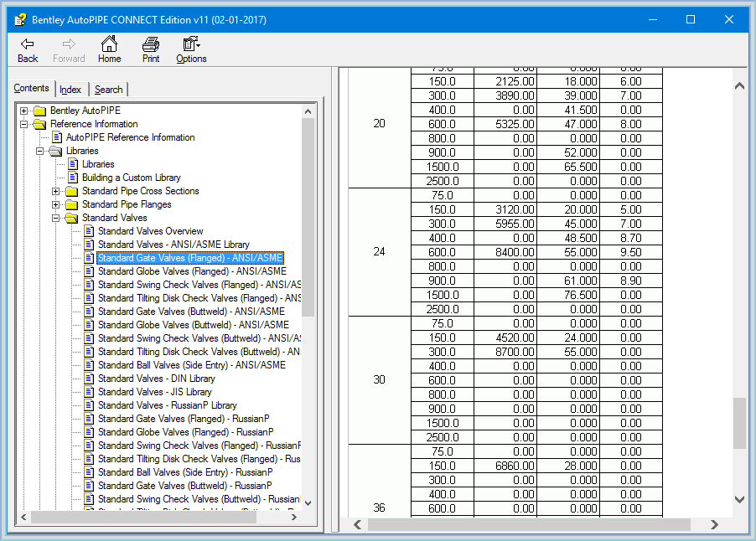This screenshot has width=756, height=541.
Task: Open Standard Valves - DIN Library topic
Action: pyautogui.click(x=156, y=379)
